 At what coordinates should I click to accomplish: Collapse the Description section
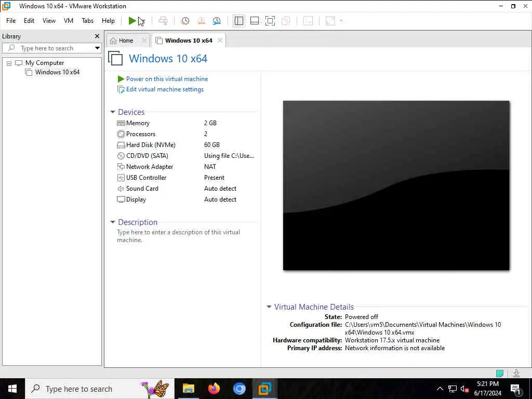click(113, 222)
